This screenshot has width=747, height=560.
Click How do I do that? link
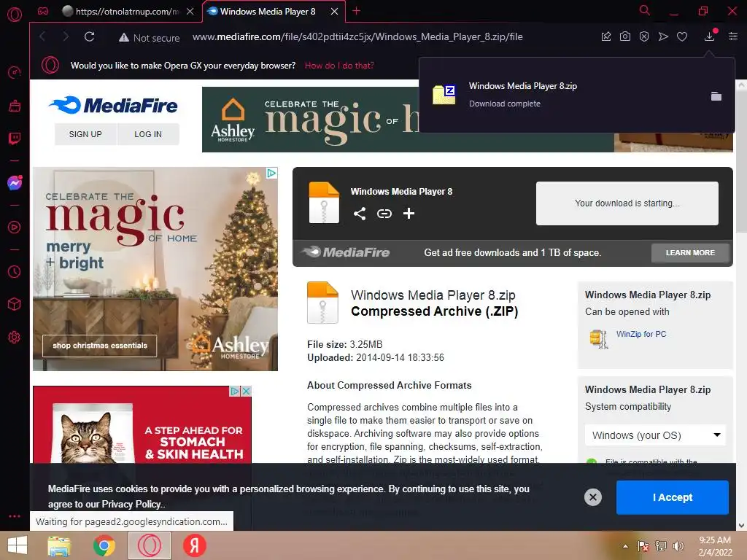click(x=339, y=66)
